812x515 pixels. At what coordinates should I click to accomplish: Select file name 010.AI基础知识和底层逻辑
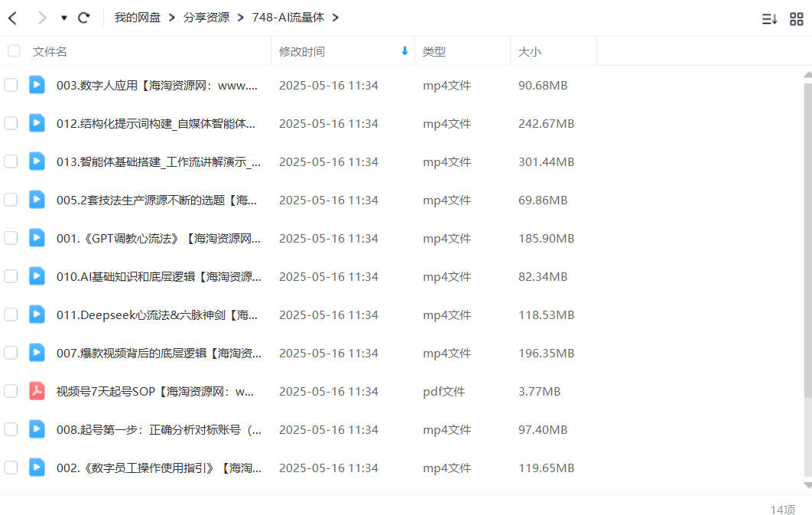(x=159, y=277)
